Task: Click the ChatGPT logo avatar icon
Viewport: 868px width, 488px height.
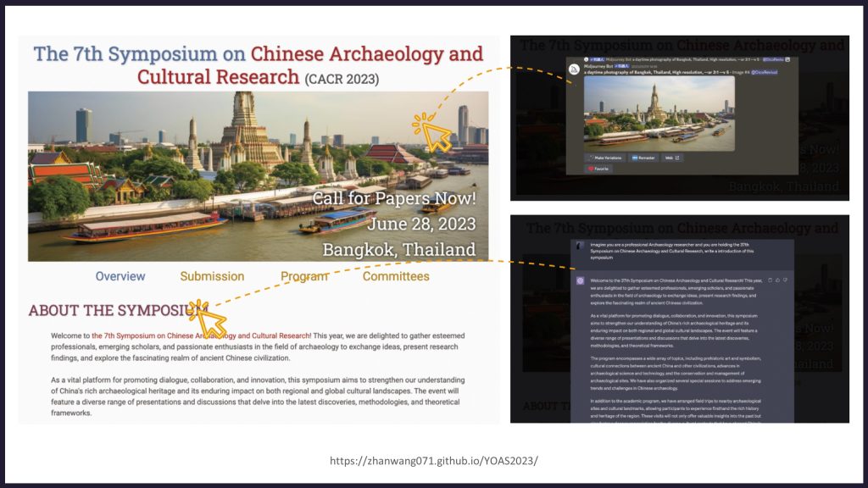Action: (x=580, y=280)
